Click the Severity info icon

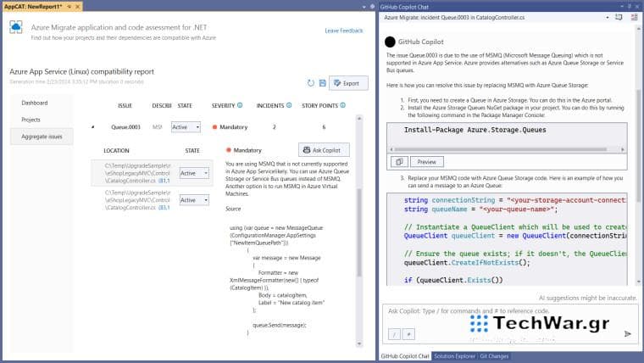click(x=240, y=106)
